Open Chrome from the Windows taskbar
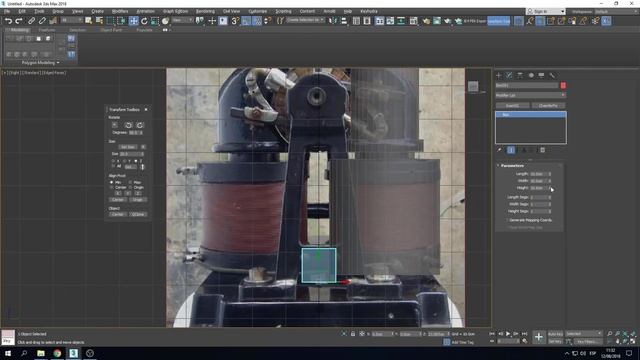The height and width of the screenshot is (360, 640). click(x=57, y=353)
